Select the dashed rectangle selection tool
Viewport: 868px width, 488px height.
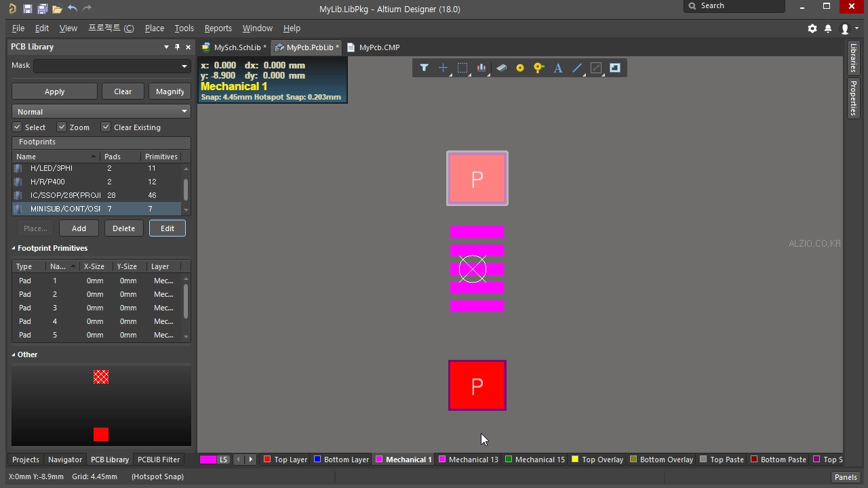pyautogui.click(x=462, y=68)
